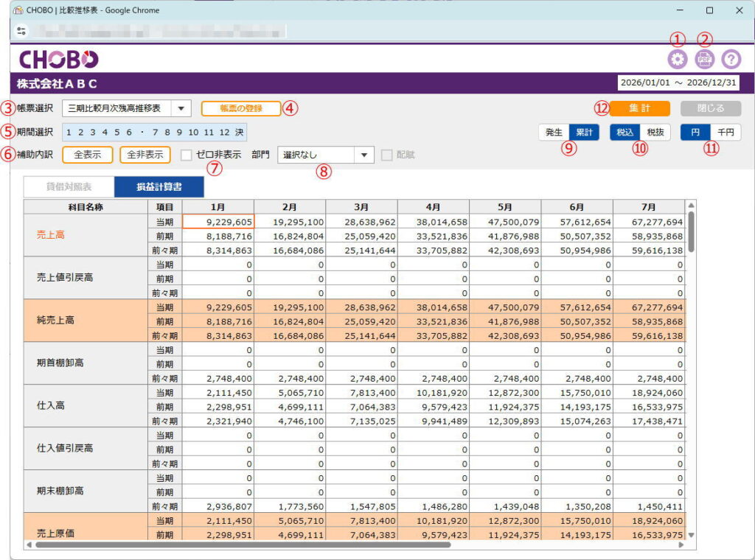This screenshot has width=755, height=560.
Task: Expand the 帳票選択 dropdown
Action: pos(181,108)
